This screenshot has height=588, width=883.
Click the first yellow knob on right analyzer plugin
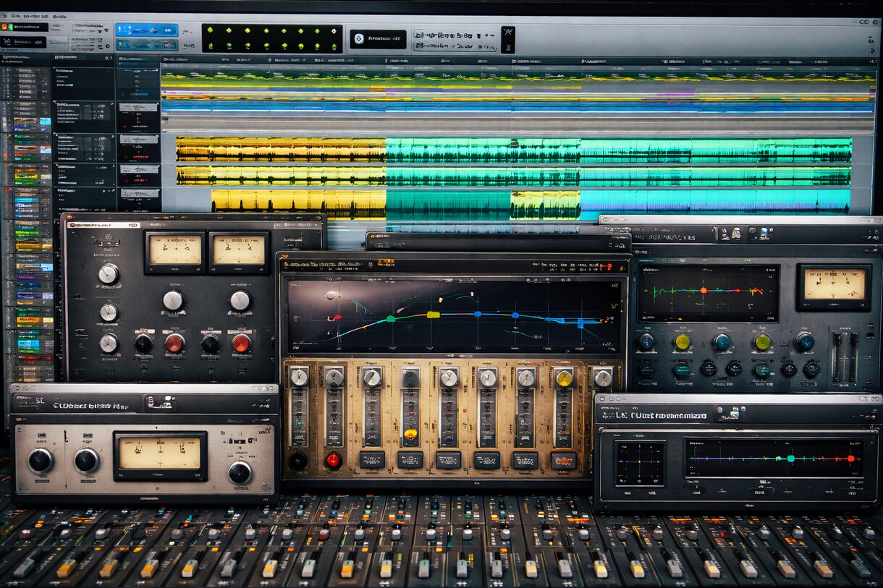pos(682,342)
